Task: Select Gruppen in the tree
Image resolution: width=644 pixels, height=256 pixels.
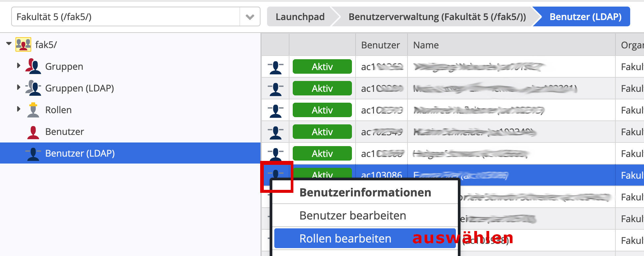Action: point(64,66)
